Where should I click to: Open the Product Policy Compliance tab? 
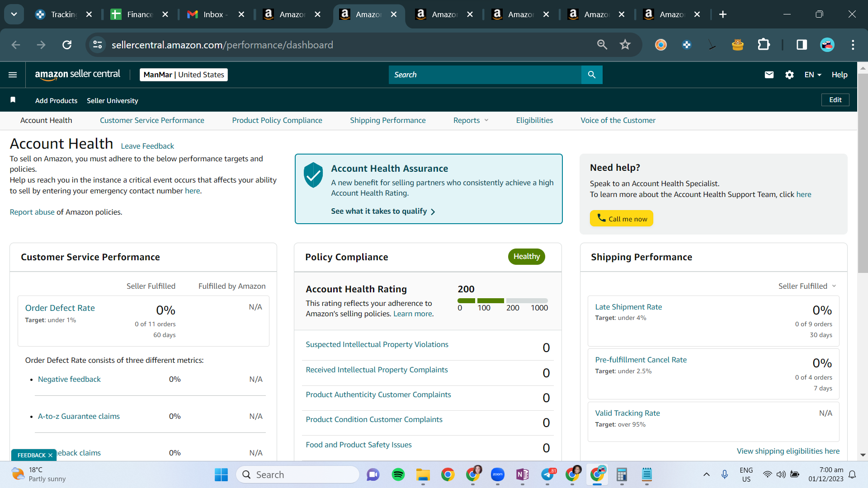(277, 121)
